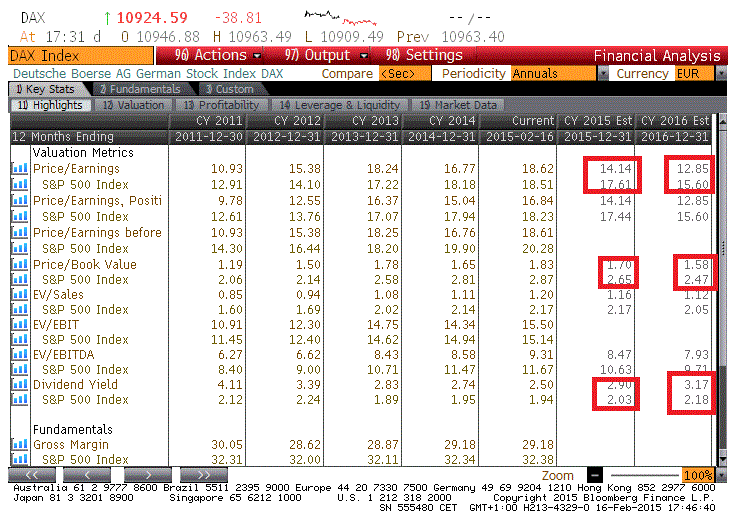Image resolution: width=736 pixels, height=527 pixels.
Task: Open chart icon for Price/Earnings row
Action: tap(20, 168)
